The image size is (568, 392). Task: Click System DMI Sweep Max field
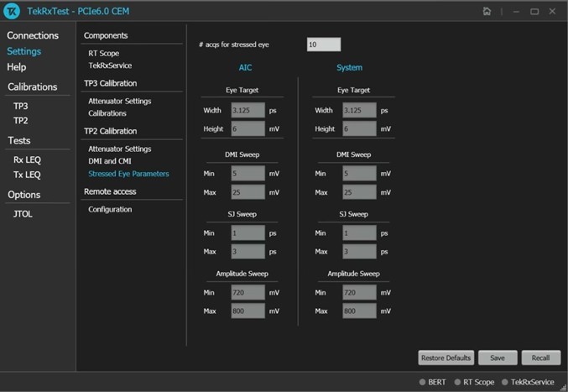tap(360, 192)
